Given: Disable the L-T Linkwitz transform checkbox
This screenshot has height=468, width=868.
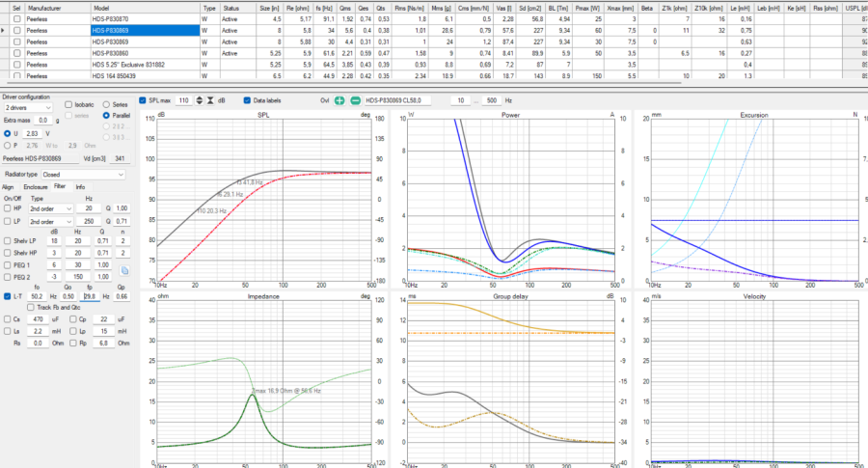Looking at the screenshot, I should coord(7,296).
